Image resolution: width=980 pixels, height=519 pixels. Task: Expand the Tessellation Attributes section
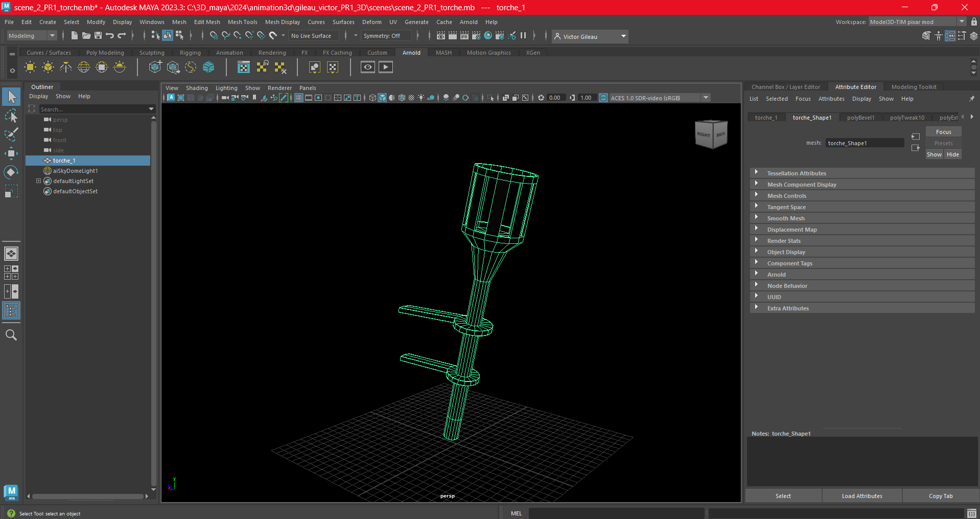(862, 173)
